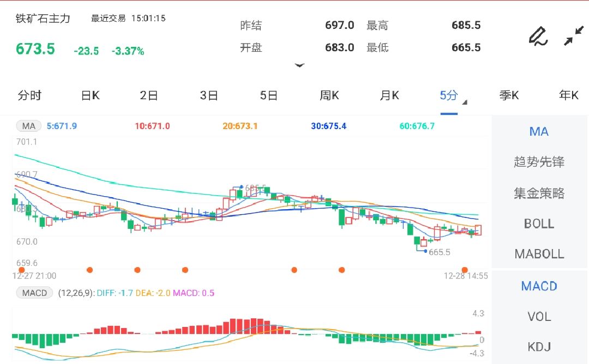Click the orange dot above 12-27 21:00

(x=22, y=270)
